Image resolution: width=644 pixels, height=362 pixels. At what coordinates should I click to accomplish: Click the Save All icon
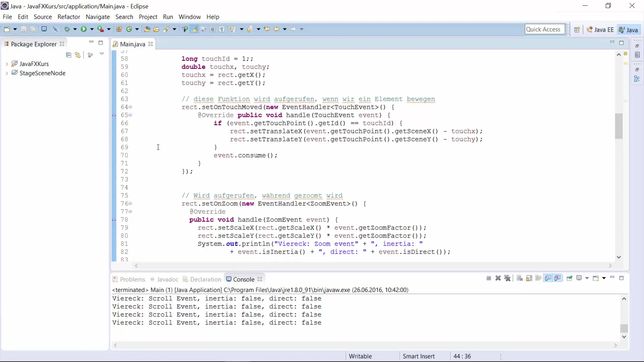[x=33, y=29]
